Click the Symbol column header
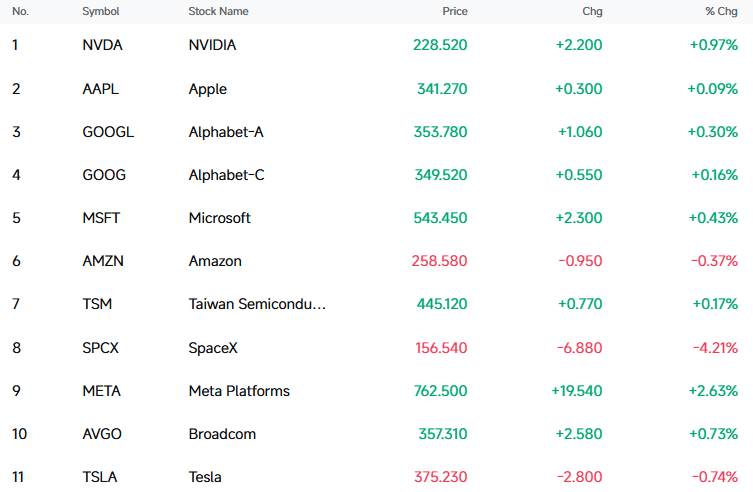 coord(100,12)
